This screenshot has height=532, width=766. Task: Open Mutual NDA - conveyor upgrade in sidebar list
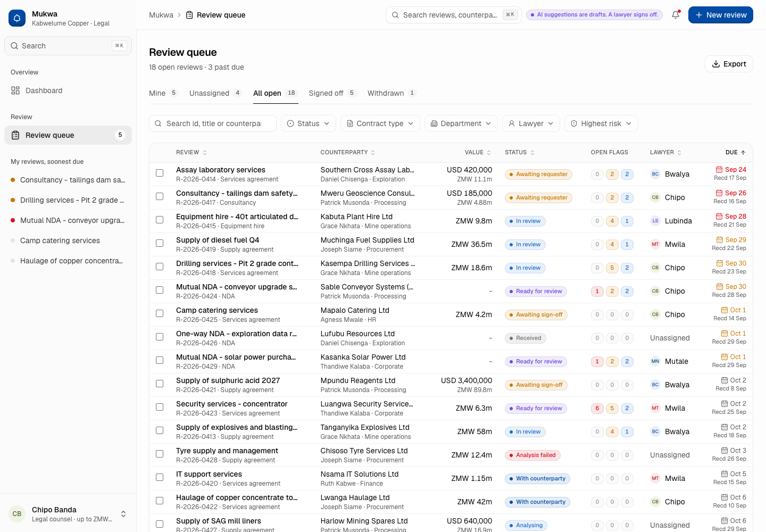pyautogui.click(x=68, y=220)
